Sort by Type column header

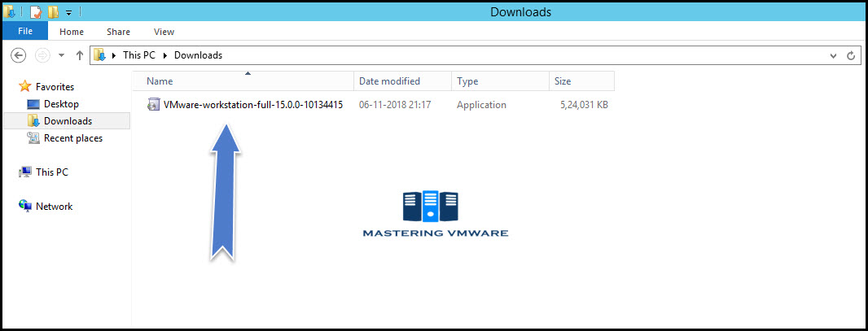coord(501,81)
